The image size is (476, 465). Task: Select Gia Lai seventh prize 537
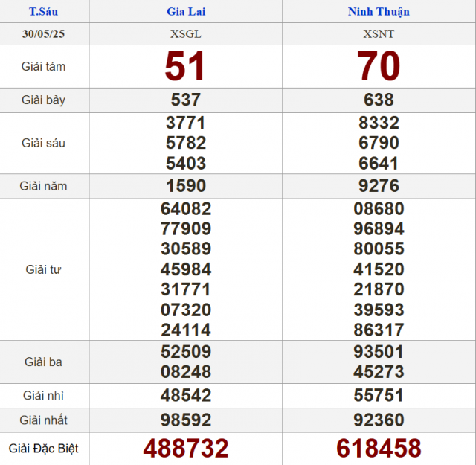[x=186, y=100]
